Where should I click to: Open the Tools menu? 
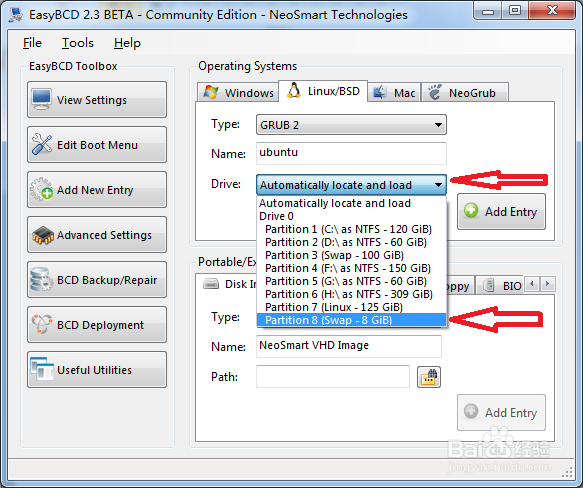point(78,43)
